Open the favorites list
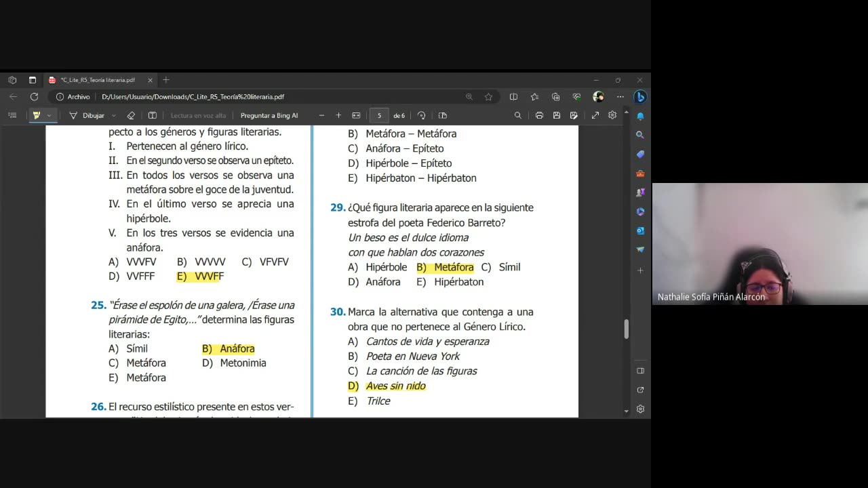868x488 pixels. [x=534, y=97]
